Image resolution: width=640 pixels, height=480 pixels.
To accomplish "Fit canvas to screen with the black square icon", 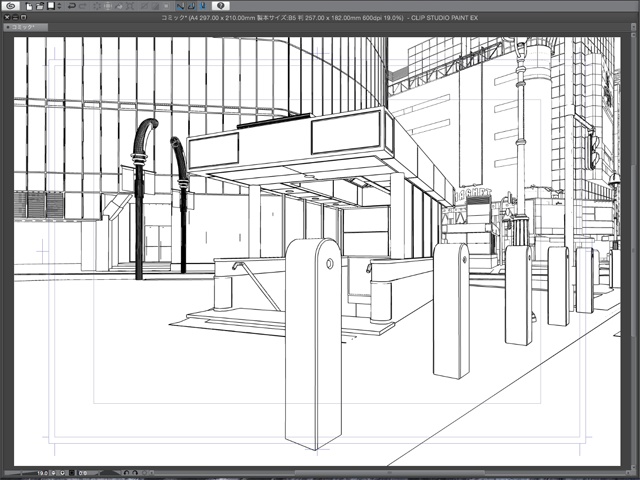I will point(71,473).
